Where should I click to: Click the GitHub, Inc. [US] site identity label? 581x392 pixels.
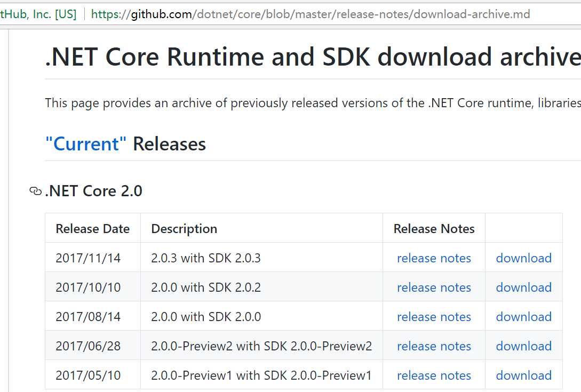(x=38, y=14)
